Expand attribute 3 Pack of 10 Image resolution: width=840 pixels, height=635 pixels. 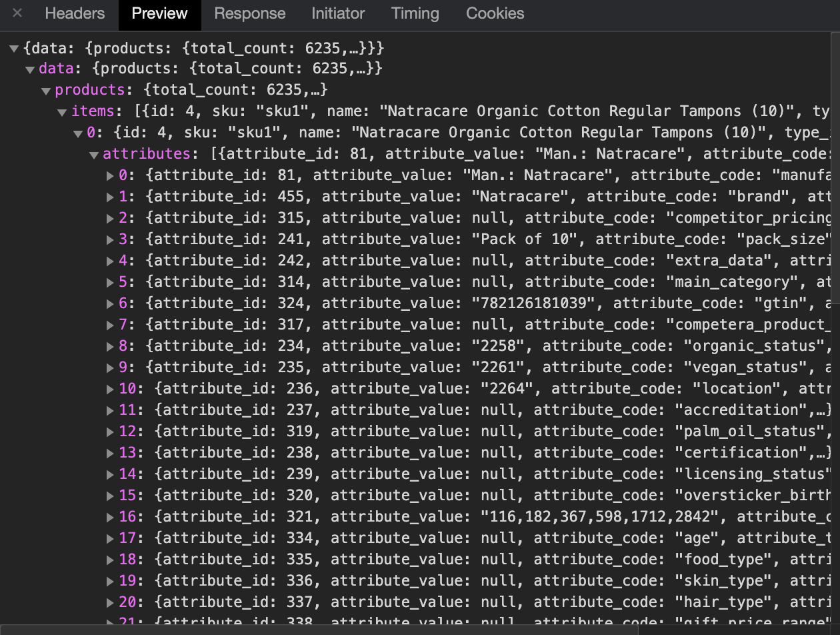click(x=110, y=240)
